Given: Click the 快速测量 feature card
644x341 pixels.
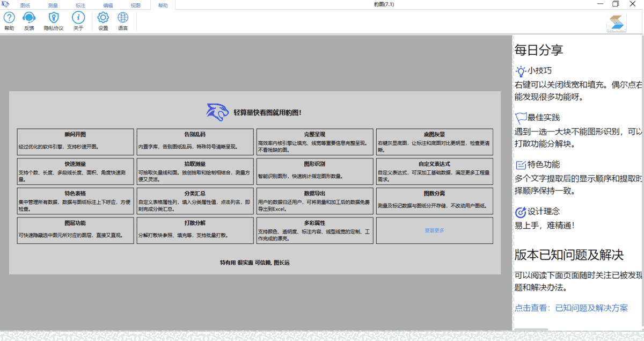Looking at the screenshot, I should point(75,171).
